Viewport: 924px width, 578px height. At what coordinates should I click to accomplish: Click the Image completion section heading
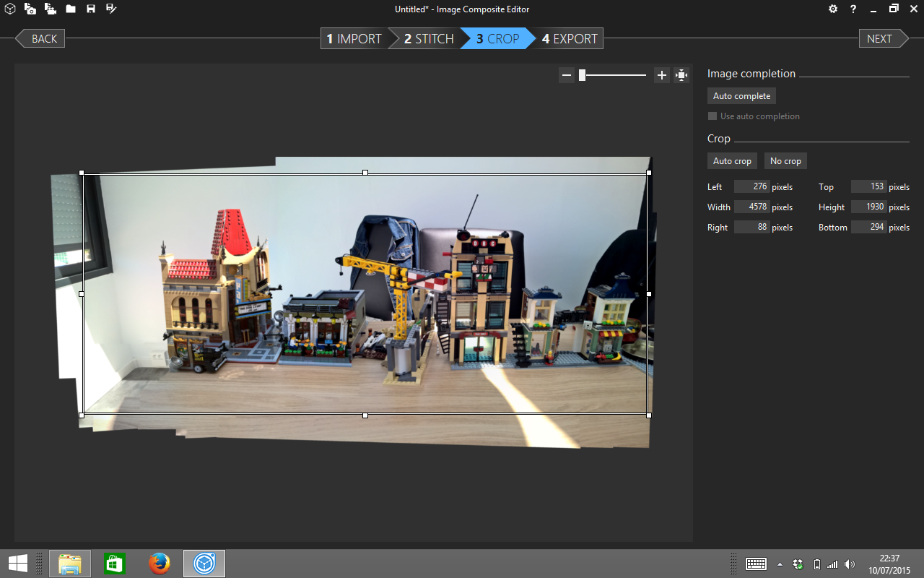point(751,74)
